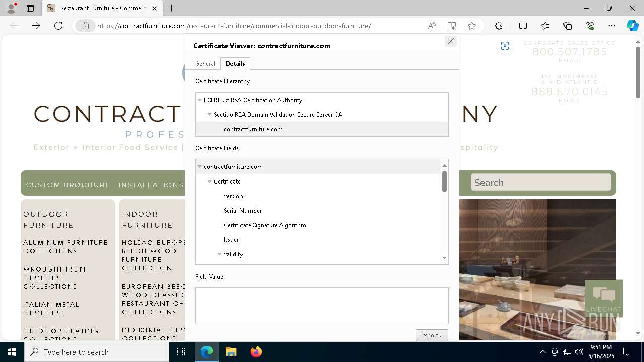Click the visual search icon on page
The width and height of the screenshot is (644, 362).
click(x=505, y=46)
